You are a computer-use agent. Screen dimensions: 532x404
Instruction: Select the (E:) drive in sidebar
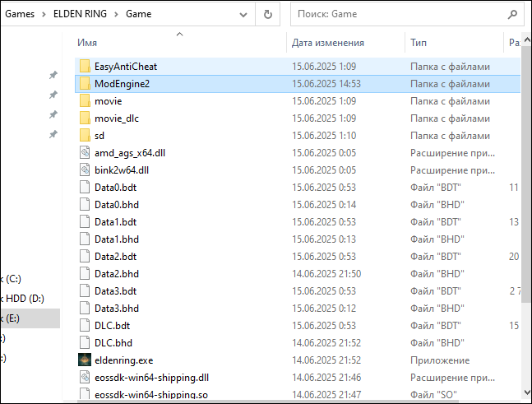point(30,318)
